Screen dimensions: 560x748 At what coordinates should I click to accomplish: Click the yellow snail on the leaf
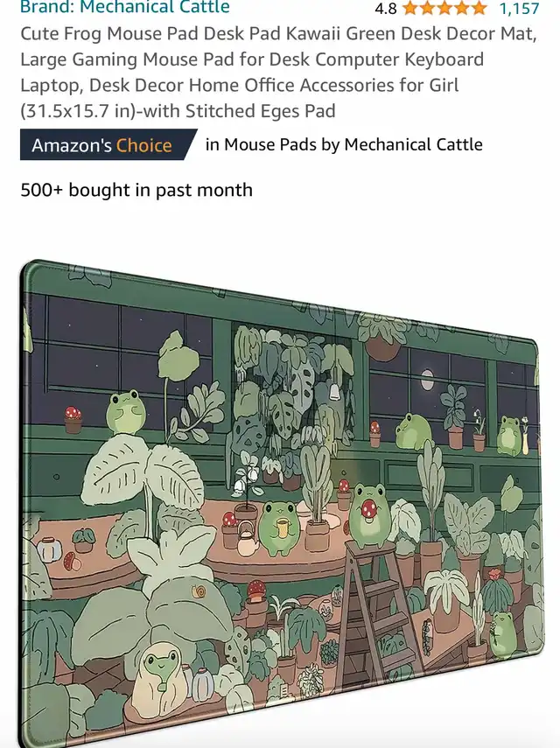[200, 591]
